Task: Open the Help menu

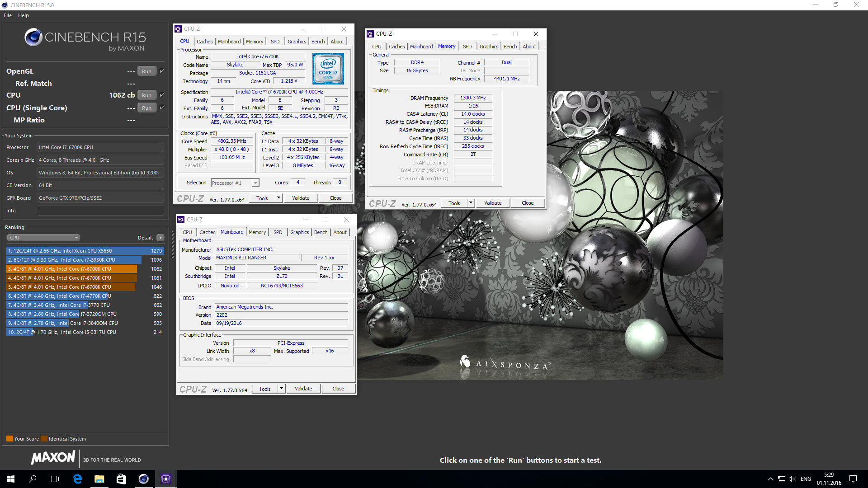Action: click(24, 15)
